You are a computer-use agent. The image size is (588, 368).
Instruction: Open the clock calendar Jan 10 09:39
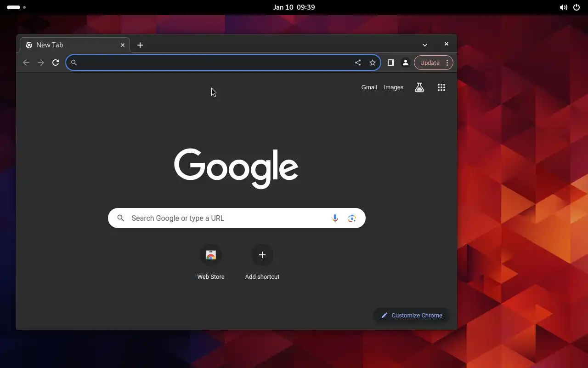coord(294,7)
